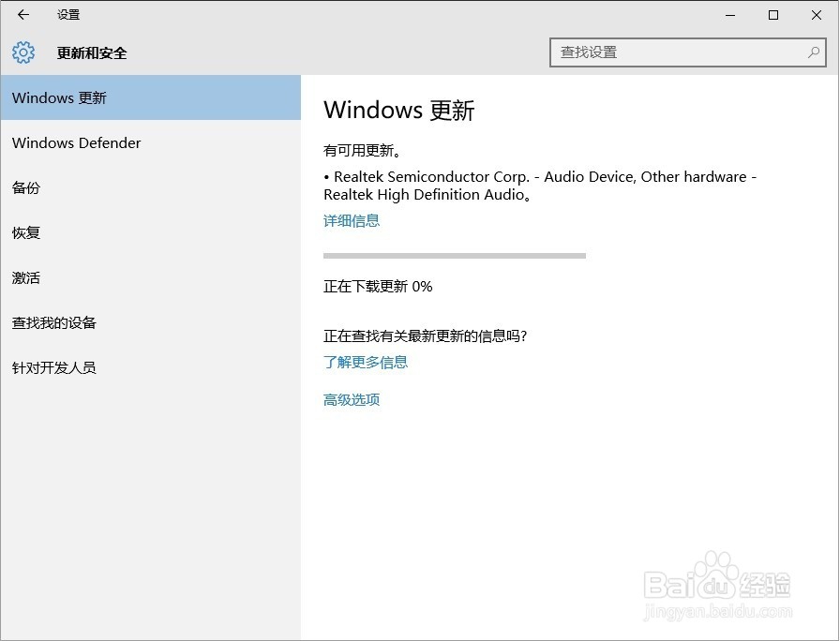
Task: Open 针对开发人员 section
Action: 151,367
